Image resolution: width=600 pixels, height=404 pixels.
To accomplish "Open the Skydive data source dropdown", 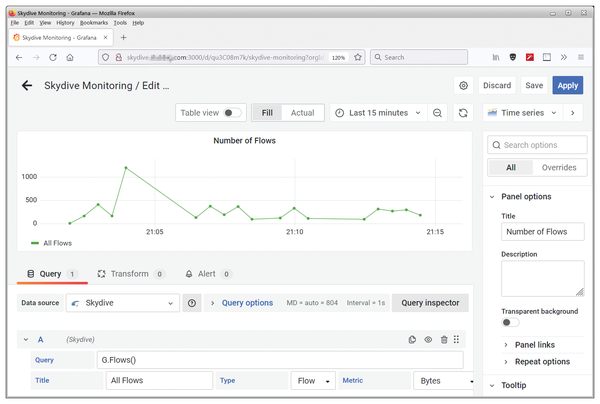I will [x=123, y=303].
